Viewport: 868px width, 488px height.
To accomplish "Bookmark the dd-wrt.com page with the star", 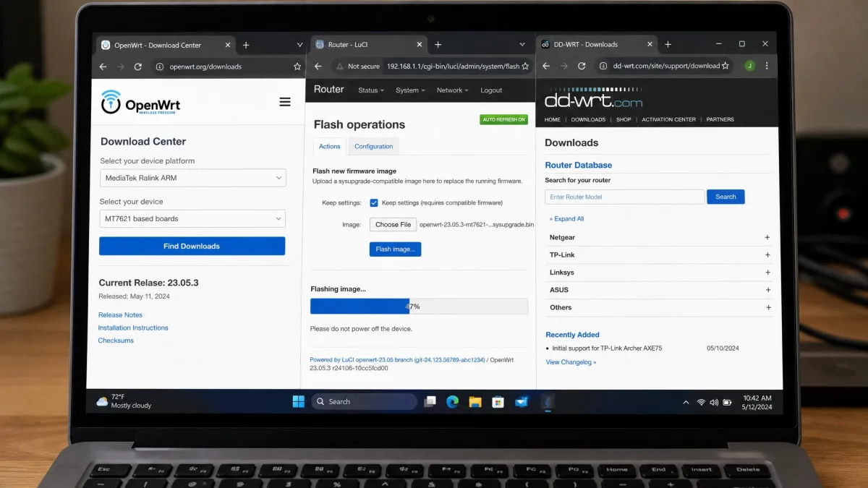I will [726, 66].
